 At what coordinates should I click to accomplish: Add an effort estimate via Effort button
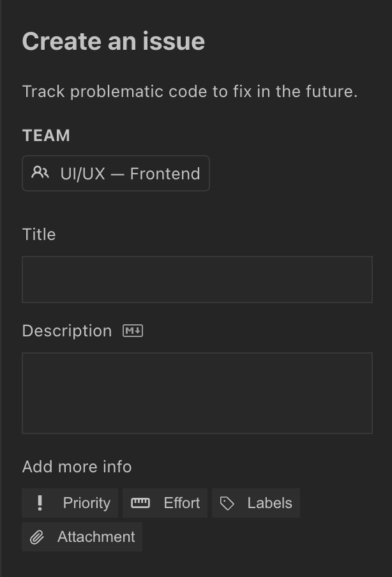tap(165, 503)
